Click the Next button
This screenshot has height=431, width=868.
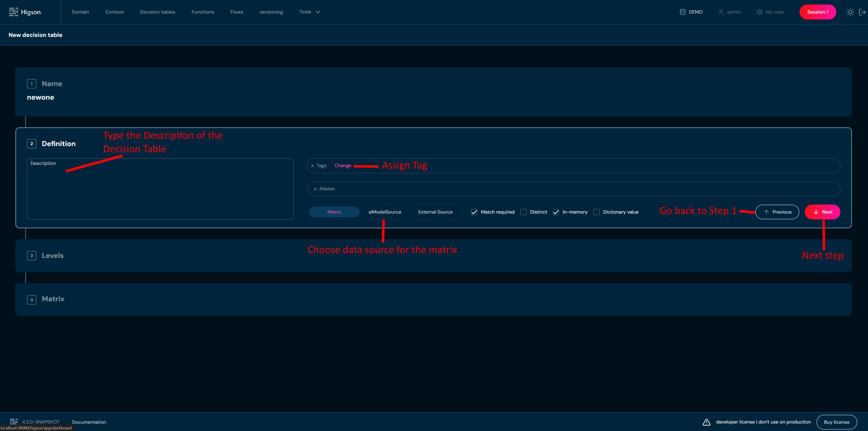pos(822,212)
